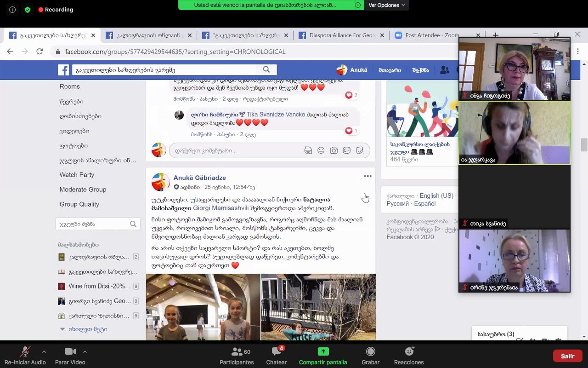Click the green encryption shield icon
The height and width of the screenshot is (368, 588).
(x=28, y=9)
